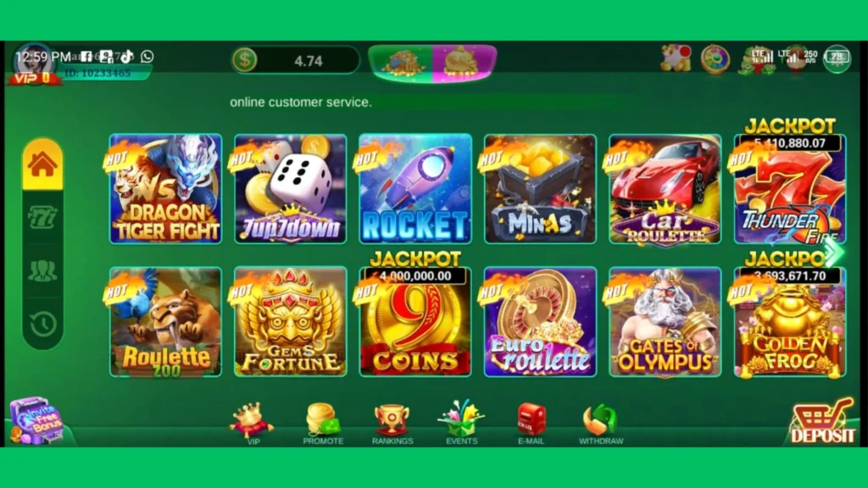Open the friends group sidebar icon
This screenshot has height=488, width=868.
click(x=42, y=270)
